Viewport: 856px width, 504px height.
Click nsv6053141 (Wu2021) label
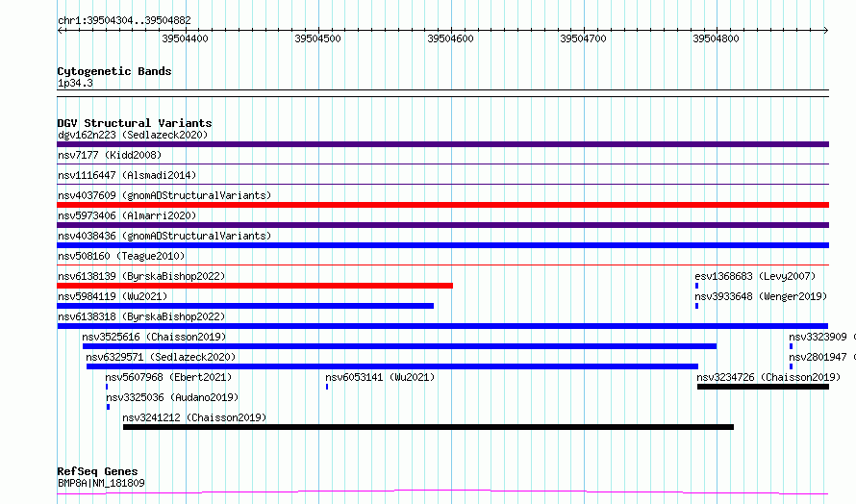pyautogui.click(x=380, y=377)
